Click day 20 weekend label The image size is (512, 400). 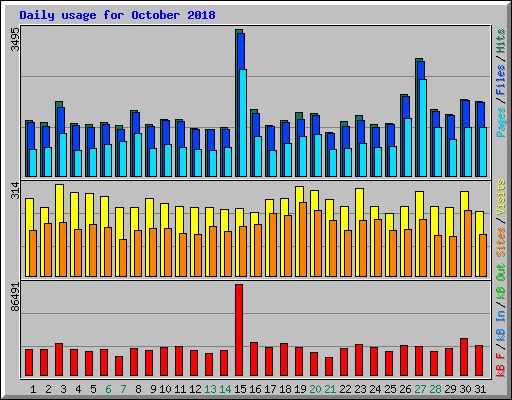(315, 389)
